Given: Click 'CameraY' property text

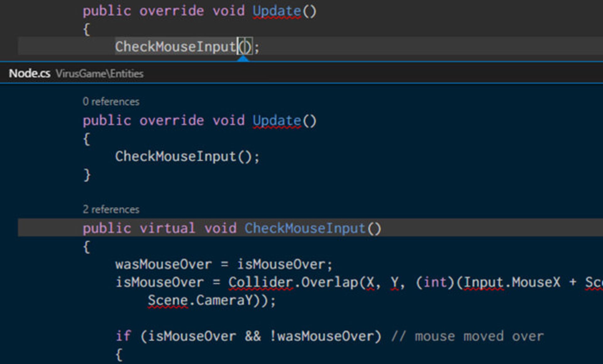Looking at the screenshot, I should point(224,300).
